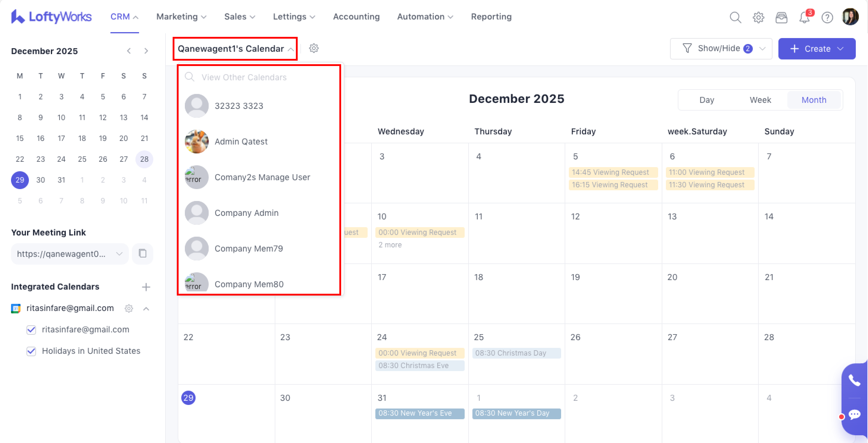Viewport: 868px width, 443px height.
Task: Switch the calendar to Week view
Action: 760,100
